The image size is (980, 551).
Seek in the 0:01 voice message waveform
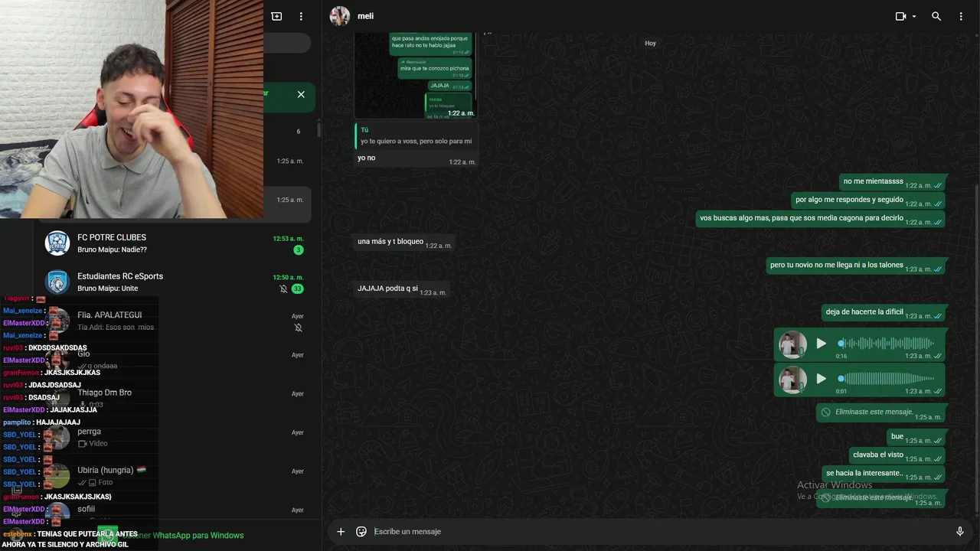[x=887, y=379]
